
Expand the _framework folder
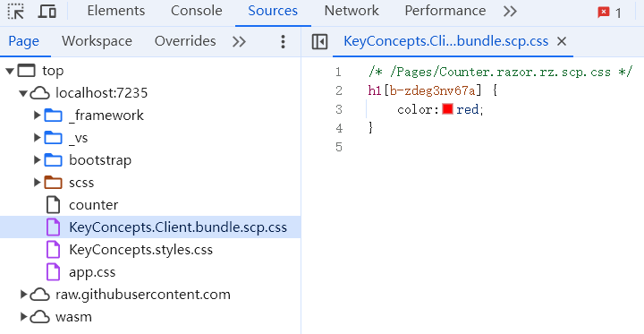pos(38,116)
